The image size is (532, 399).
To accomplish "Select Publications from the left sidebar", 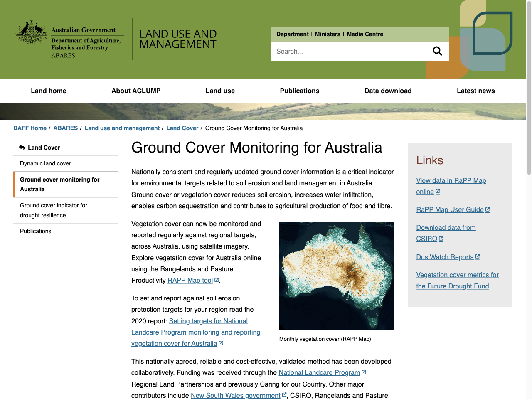I will (x=35, y=231).
